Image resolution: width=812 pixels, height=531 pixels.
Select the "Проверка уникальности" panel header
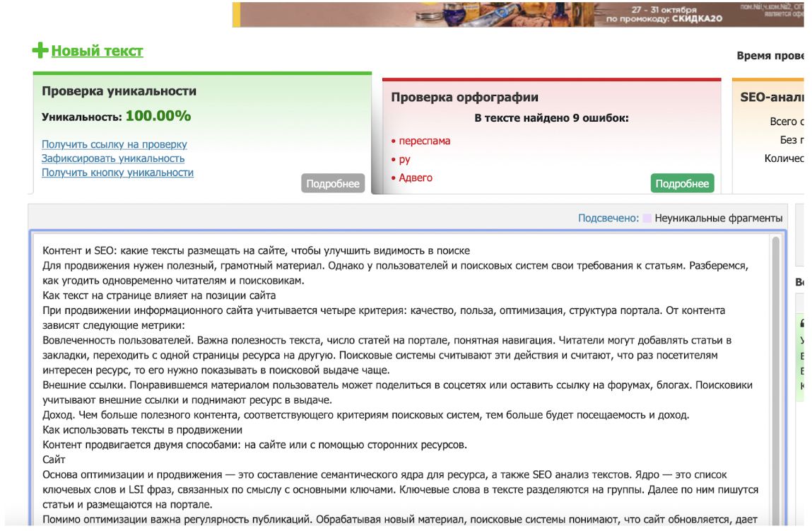[119, 91]
